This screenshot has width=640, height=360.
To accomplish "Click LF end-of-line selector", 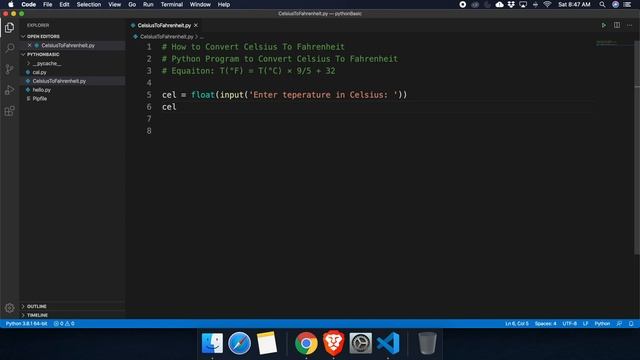I will (585, 323).
